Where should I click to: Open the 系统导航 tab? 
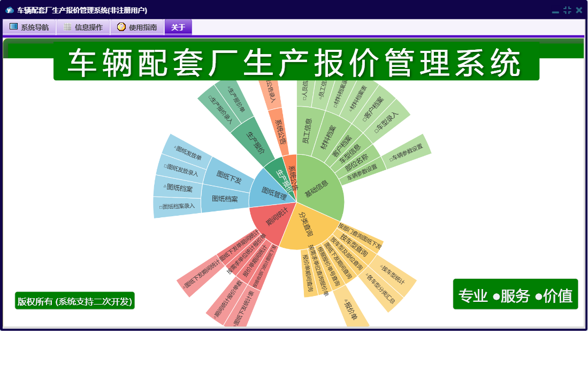click(29, 27)
